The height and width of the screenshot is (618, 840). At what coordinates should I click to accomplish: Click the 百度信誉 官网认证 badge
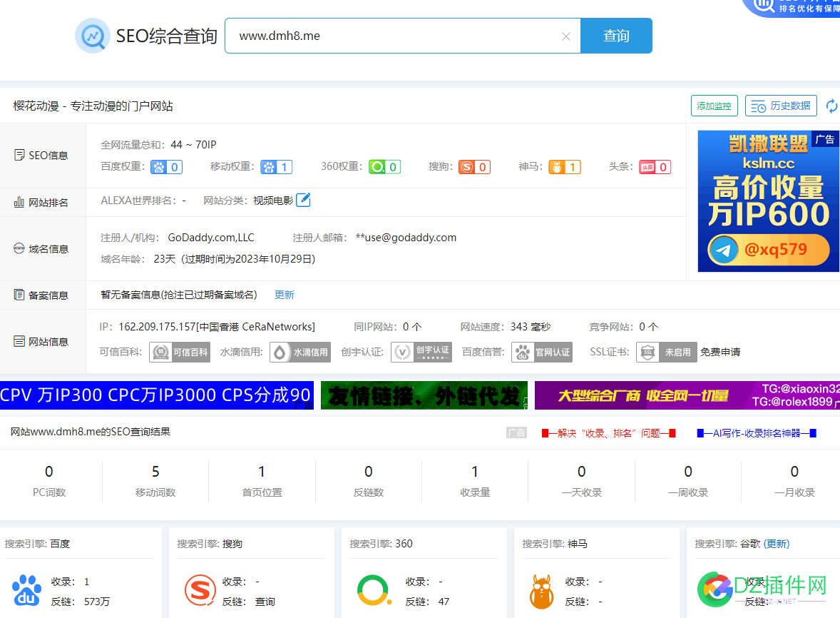pos(542,352)
